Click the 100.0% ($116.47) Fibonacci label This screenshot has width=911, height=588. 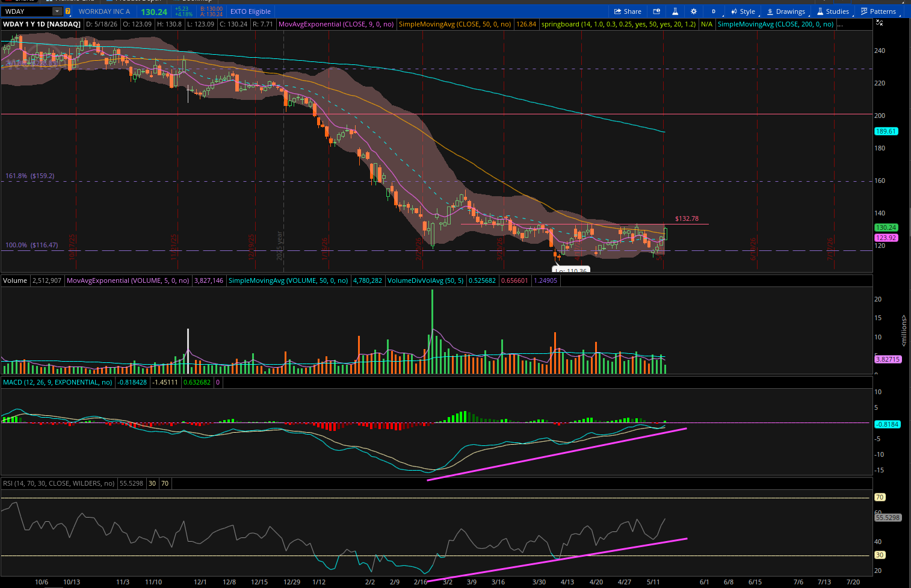[x=32, y=245]
